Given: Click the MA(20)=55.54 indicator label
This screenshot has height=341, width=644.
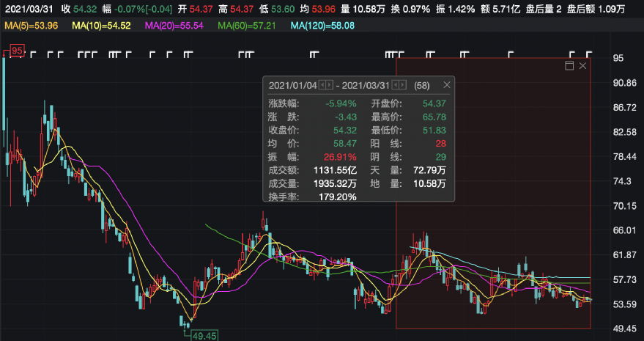Looking at the screenshot, I should pyautogui.click(x=174, y=26).
